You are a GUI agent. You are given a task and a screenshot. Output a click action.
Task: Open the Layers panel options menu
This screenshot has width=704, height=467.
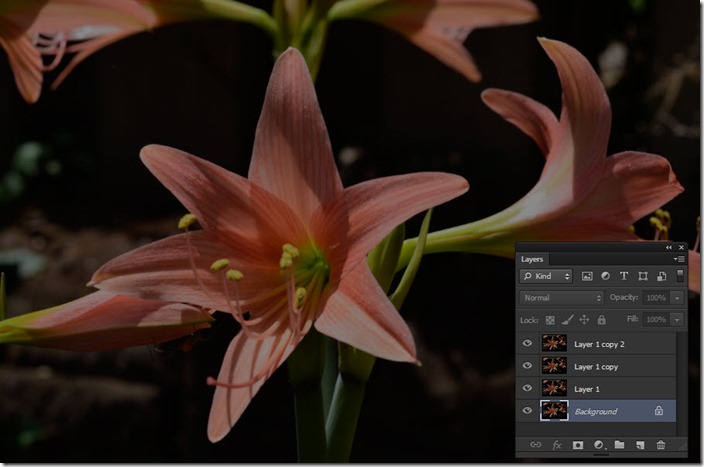tap(680, 259)
